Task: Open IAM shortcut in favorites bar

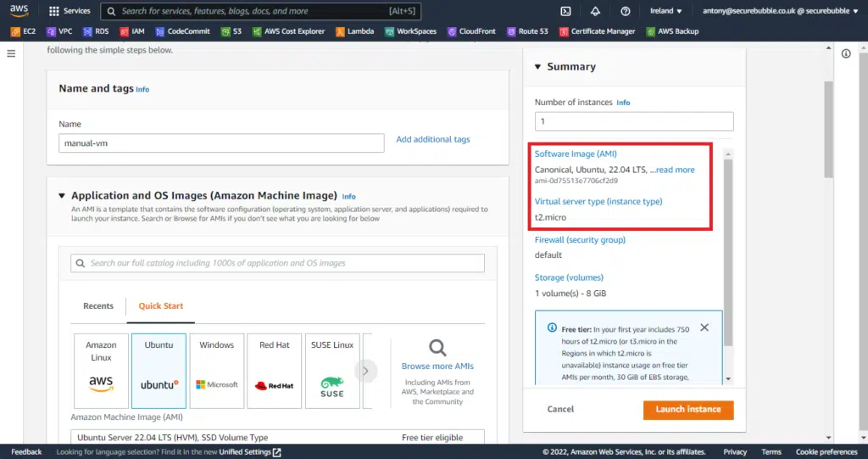Action: [132, 31]
